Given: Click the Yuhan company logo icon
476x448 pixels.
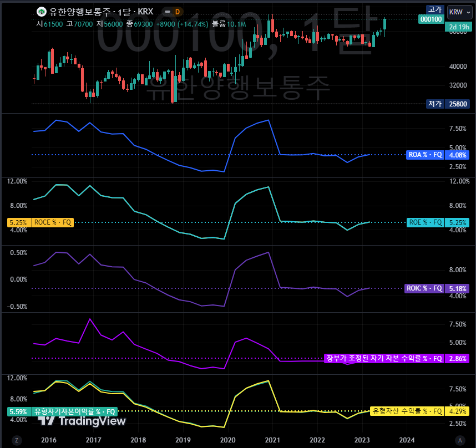Looking at the screenshot, I should click(41, 12).
